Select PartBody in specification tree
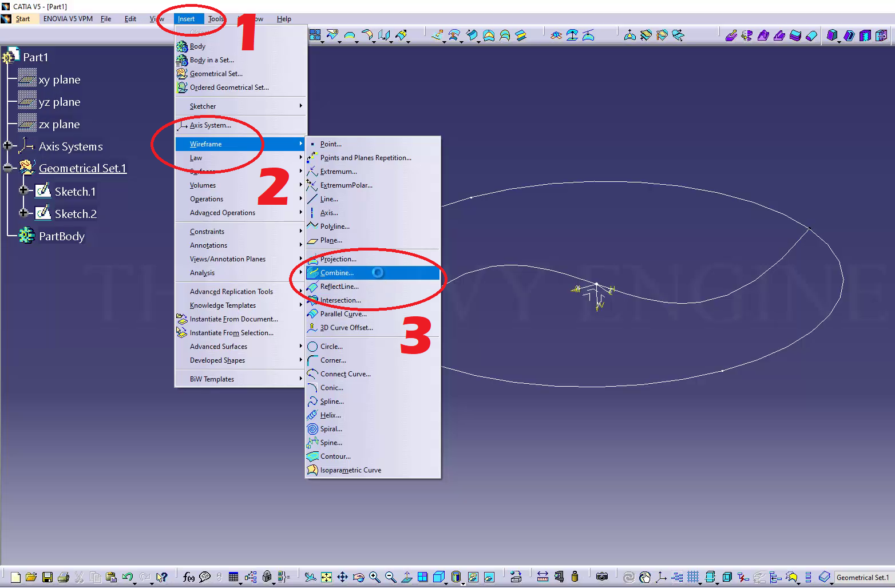This screenshot has width=895, height=588. click(61, 236)
